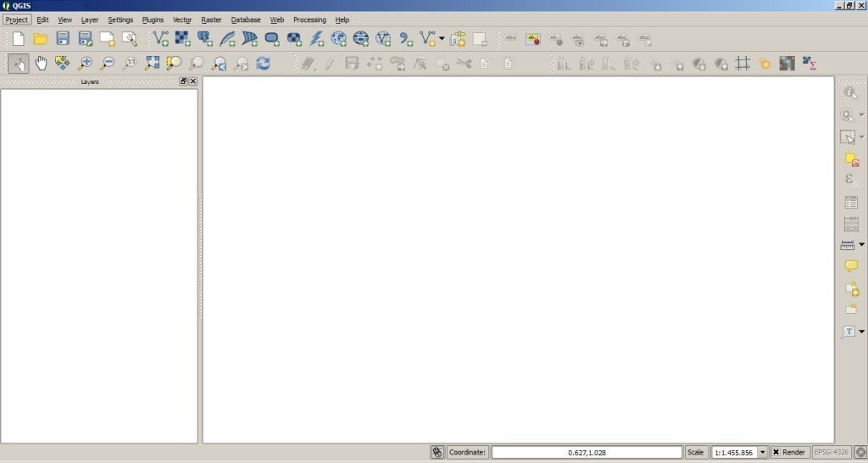Add a MSSQL spatial layer
The image size is (868, 463).
(x=250, y=39)
